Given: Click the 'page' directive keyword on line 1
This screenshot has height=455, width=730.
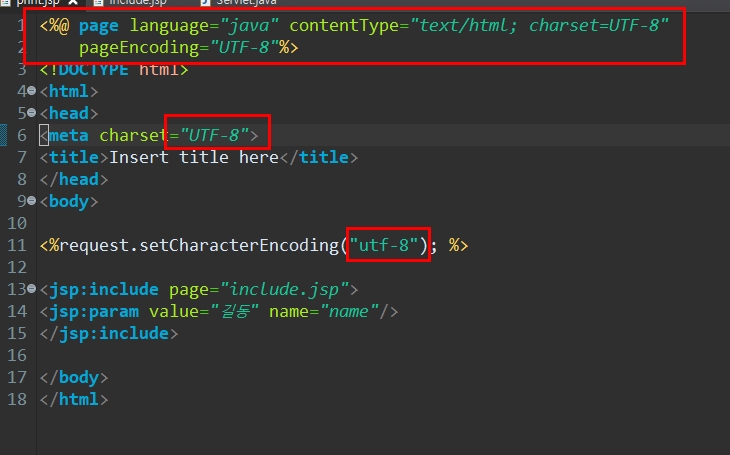Looking at the screenshot, I should pyautogui.click(x=98, y=25).
